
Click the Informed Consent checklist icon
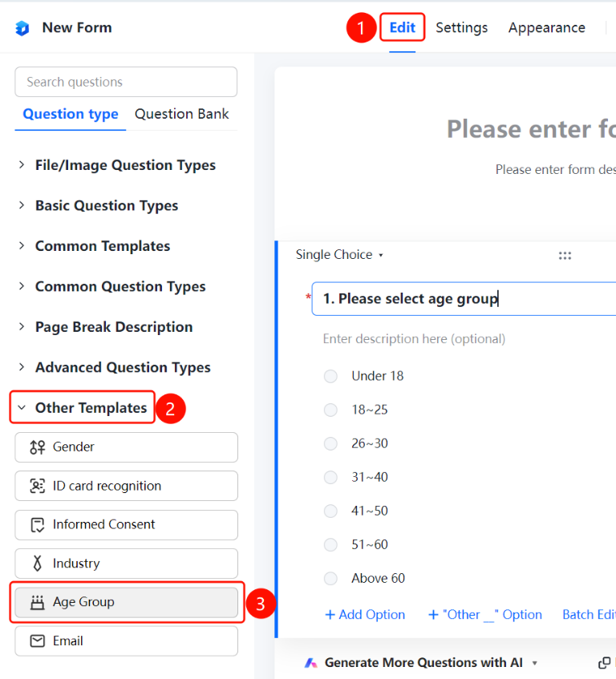point(37,525)
